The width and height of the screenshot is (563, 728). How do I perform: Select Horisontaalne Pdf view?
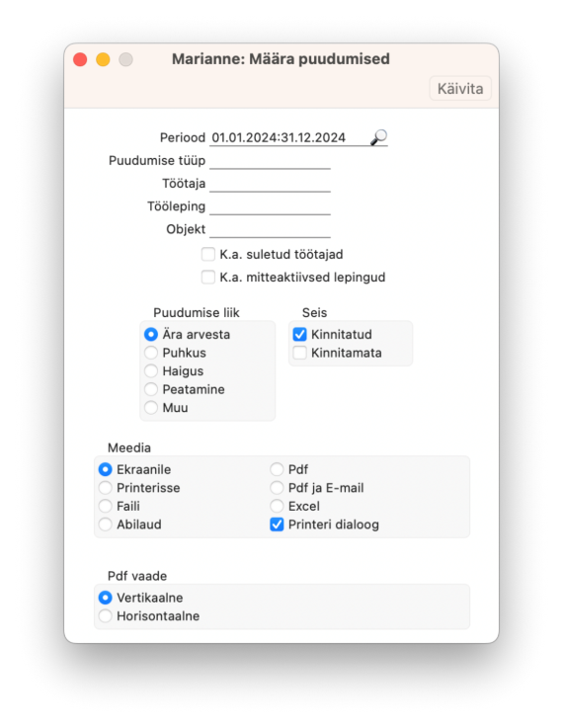point(106,616)
